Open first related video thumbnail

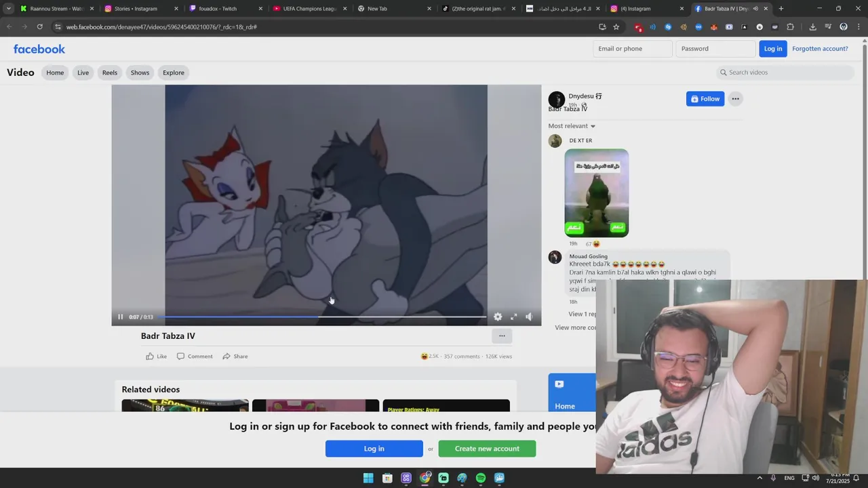click(x=185, y=405)
